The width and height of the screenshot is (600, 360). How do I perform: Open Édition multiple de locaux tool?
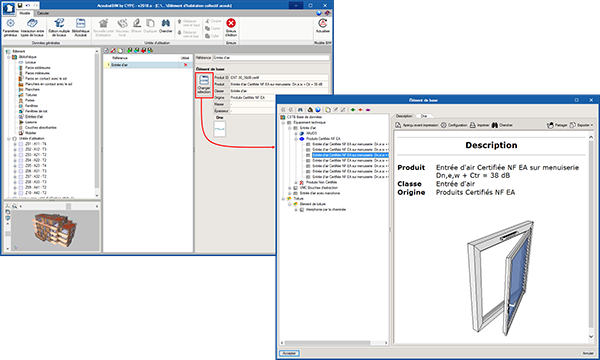(x=59, y=27)
